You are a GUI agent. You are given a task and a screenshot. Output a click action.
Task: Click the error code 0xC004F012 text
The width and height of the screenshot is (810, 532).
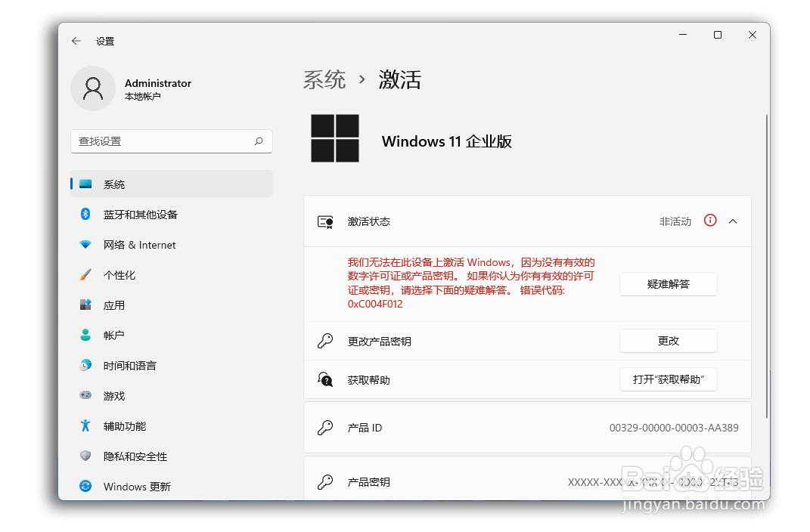[x=375, y=304]
